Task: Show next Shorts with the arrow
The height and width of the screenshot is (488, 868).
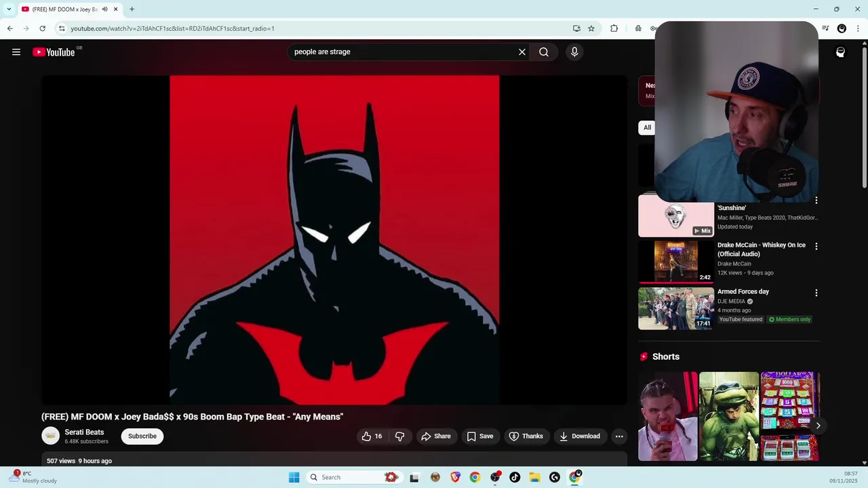Action: coord(818,426)
